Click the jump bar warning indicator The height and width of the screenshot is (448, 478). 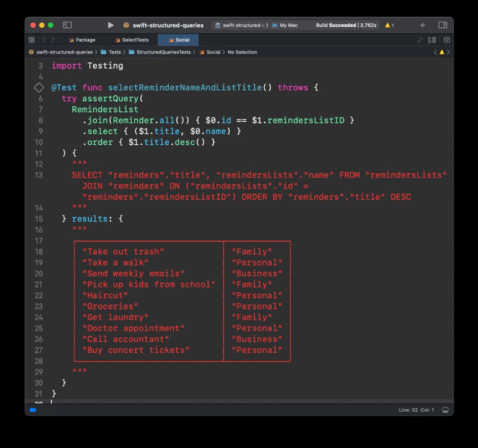point(442,52)
